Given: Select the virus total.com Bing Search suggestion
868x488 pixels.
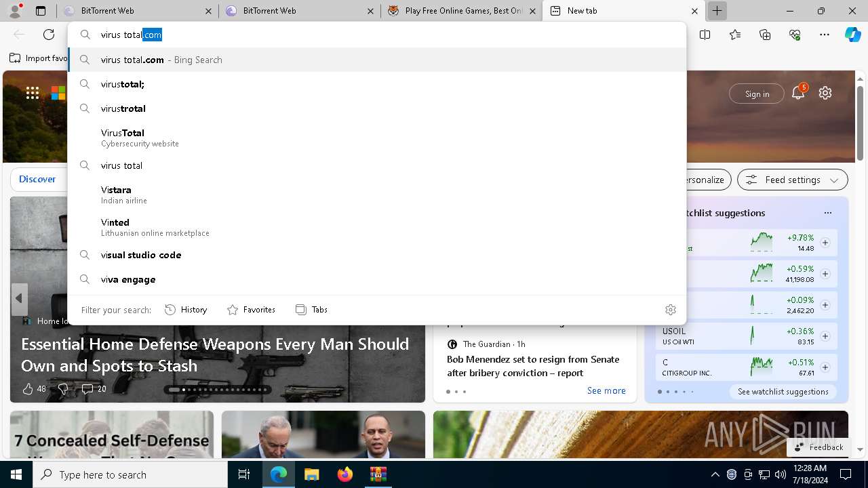Looking at the screenshot, I should (x=377, y=60).
